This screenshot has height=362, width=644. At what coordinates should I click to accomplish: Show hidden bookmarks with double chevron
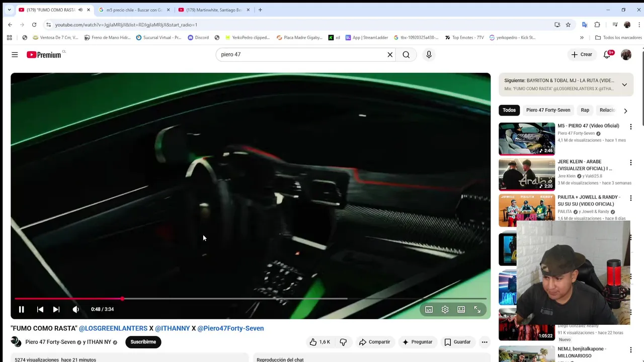[582, 37]
